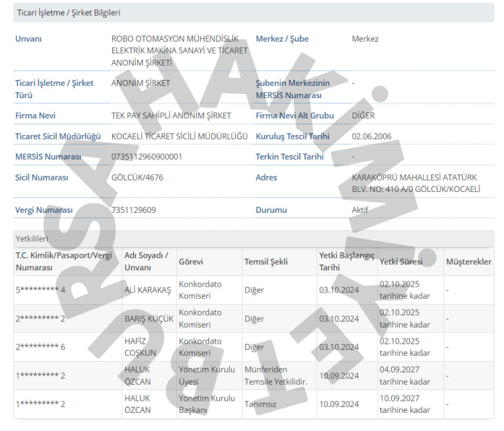Click the Müşterekler column header
504x431 pixels.
(468, 262)
